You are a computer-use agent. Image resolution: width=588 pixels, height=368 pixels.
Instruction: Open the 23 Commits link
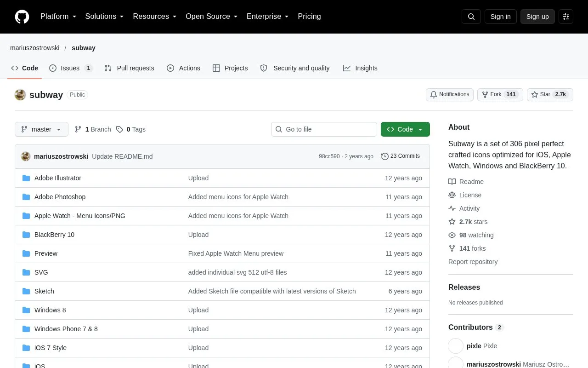click(401, 156)
